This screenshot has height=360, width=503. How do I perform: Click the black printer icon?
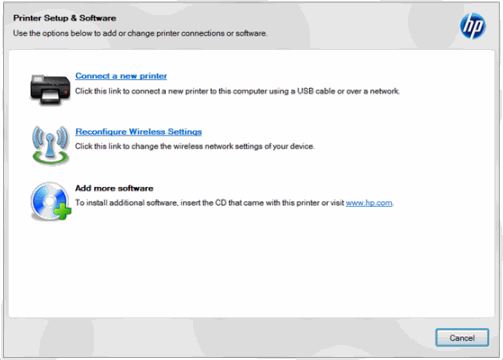(x=50, y=89)
